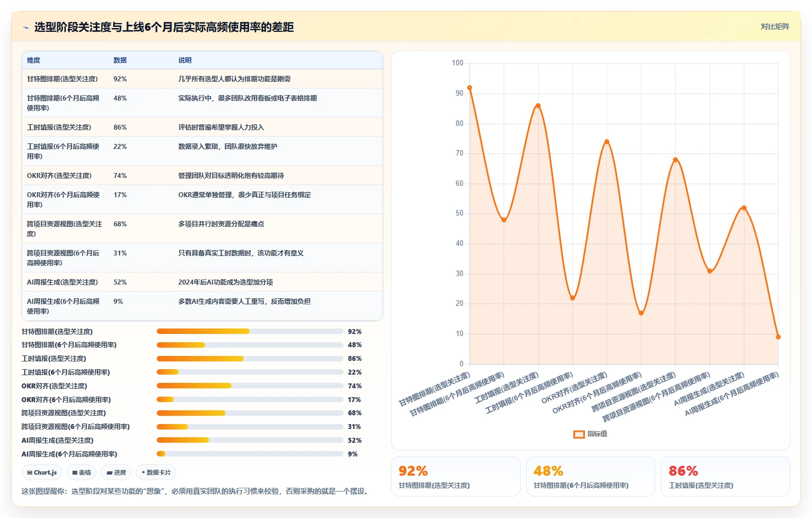812x518 pixels.
Task: Click the chart data point at value 9
Action: pyautogui.click(x=778, y=337)
